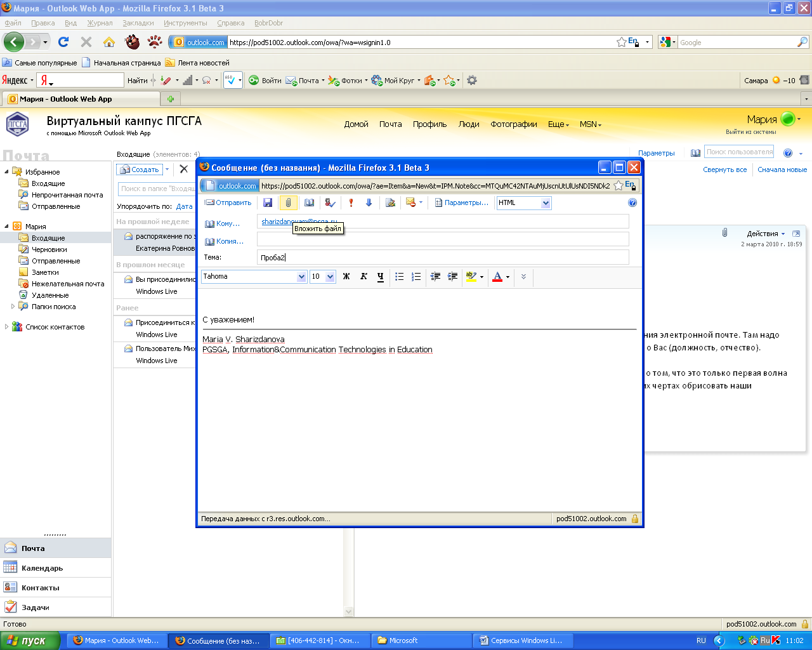Open the new tab plus button
This screenshot has height=650, width=812.
[170, 99]
